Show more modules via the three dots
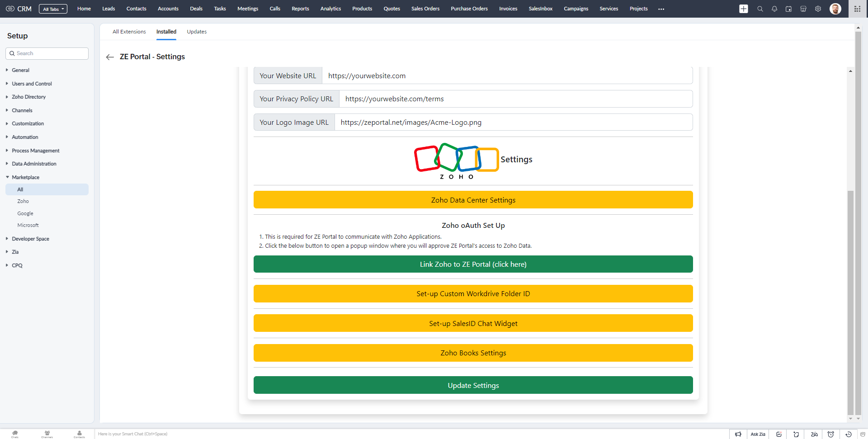Screen dimensions: 868x439 pos(661,9)
